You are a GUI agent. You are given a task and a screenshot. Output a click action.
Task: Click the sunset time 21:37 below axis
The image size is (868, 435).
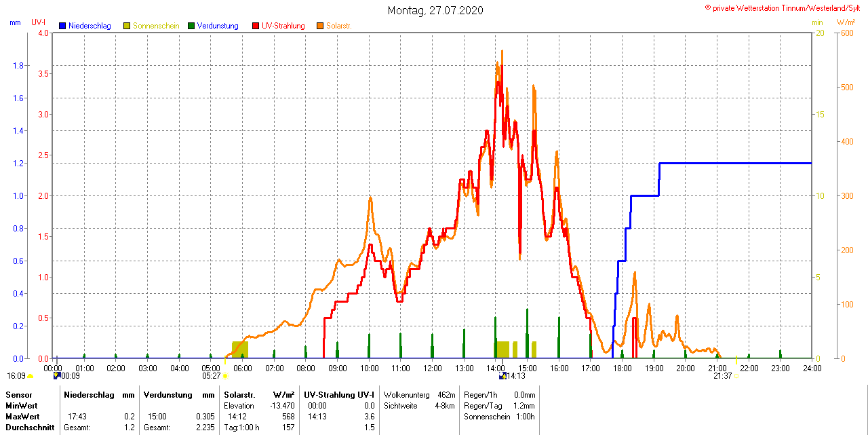[x=722, y=375]
